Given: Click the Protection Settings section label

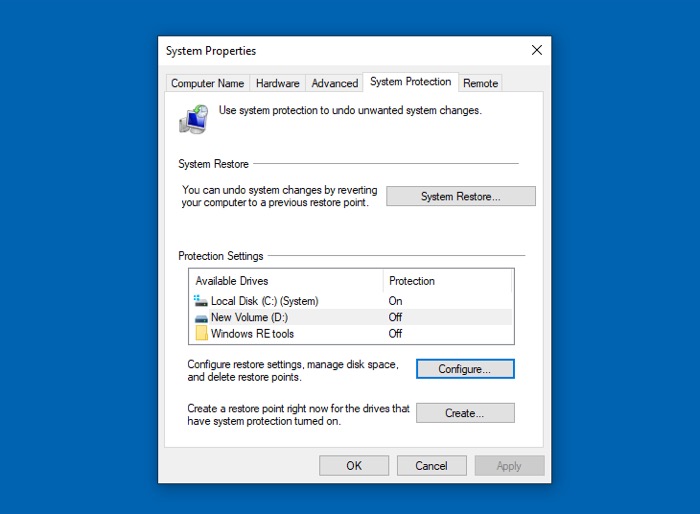Looking at the screenshot, I should [x=221, y=256].
